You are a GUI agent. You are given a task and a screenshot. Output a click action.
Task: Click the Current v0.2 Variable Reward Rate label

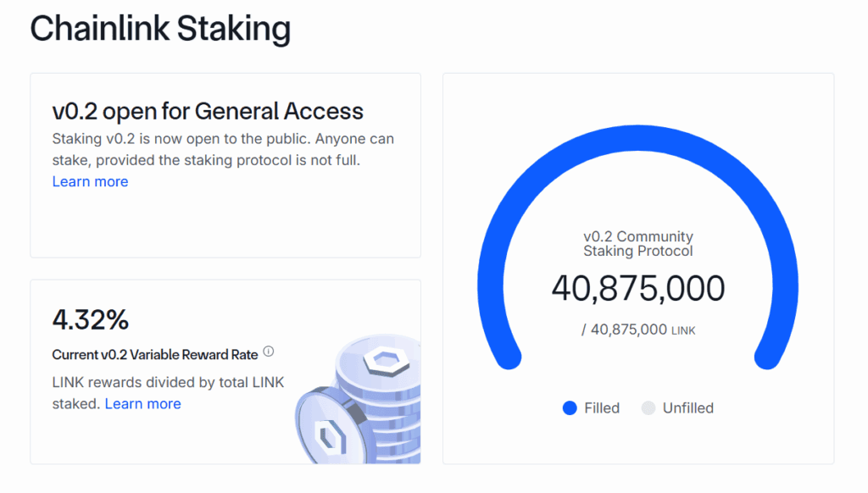[x=153, y=354]
